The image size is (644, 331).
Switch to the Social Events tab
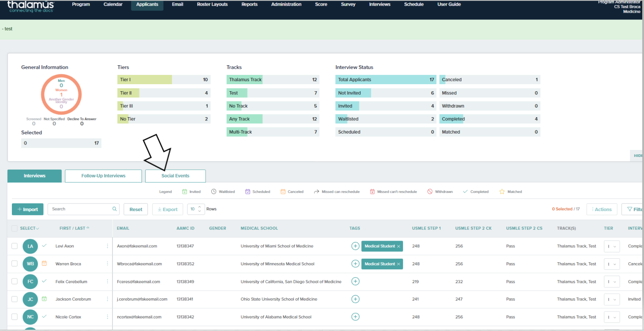point(175,176)
